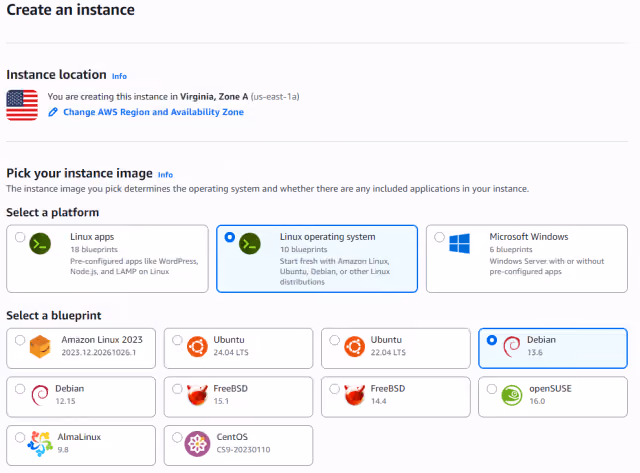
Task: Click the US flag location icon
Action: [x=22, y=105]
